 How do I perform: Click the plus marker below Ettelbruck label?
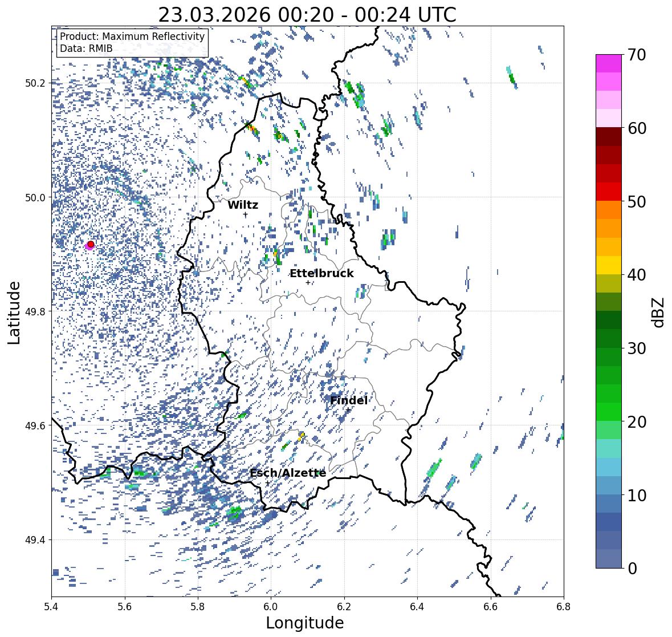click(308, 282)
